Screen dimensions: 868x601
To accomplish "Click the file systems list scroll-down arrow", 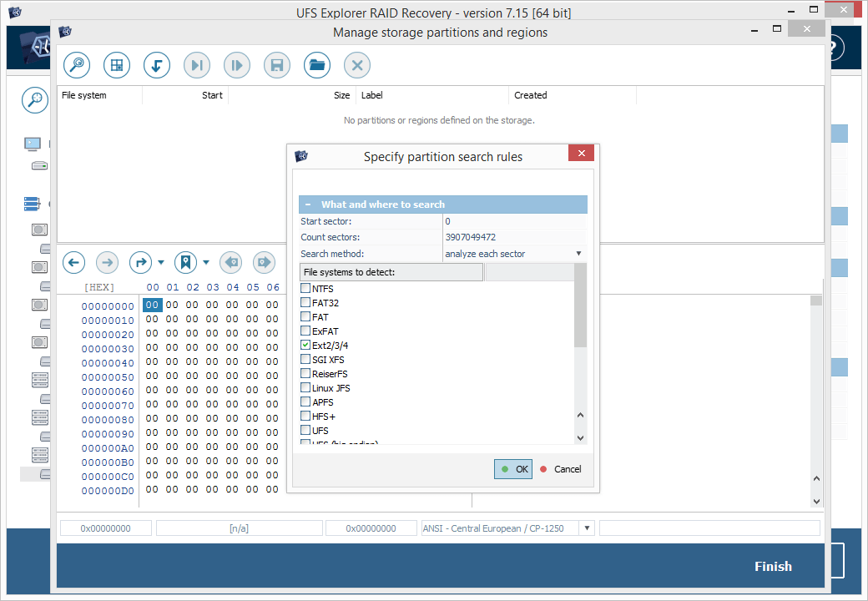I will coord(580,437).
